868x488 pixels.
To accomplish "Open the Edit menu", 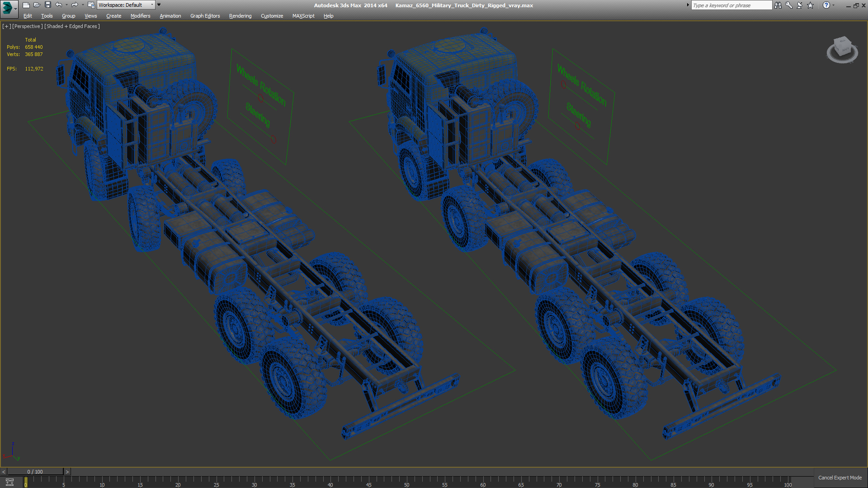I will 28,16.
